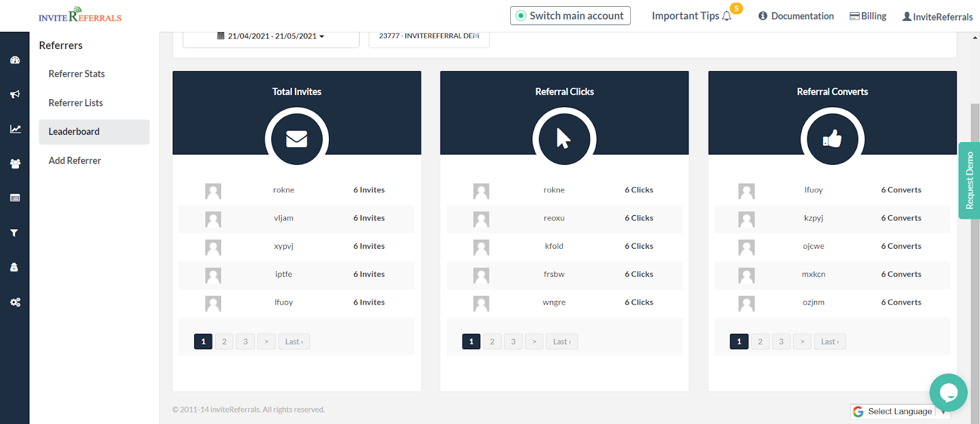Open the 23777 - INVITEREFERRAL campaign dropdown
Viewport: 980px width, 424px height.
tap(429, 37)
